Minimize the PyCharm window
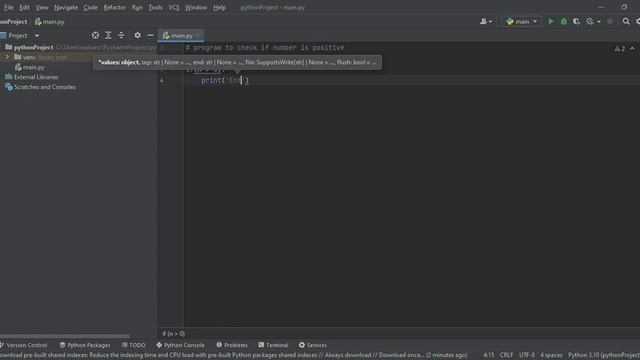The height and width of the screenshot is (360, 640). tap(601, 7)
